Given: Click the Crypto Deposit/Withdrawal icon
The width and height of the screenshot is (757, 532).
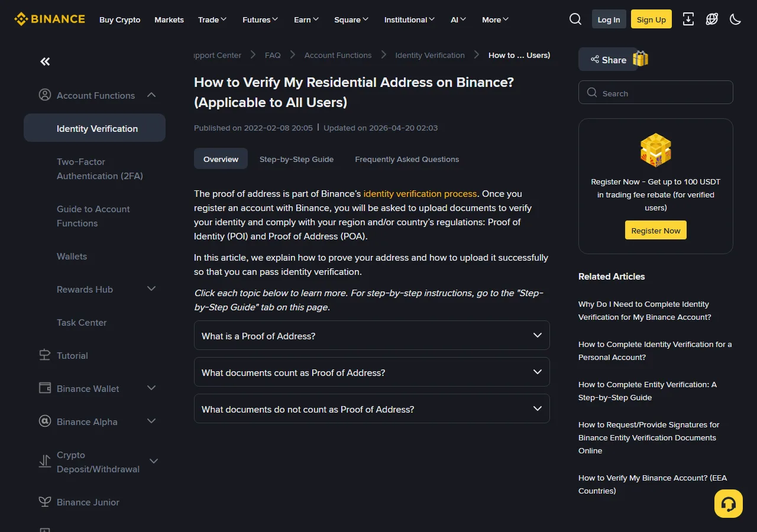Looking at the screenshot, I should (45, 461).
